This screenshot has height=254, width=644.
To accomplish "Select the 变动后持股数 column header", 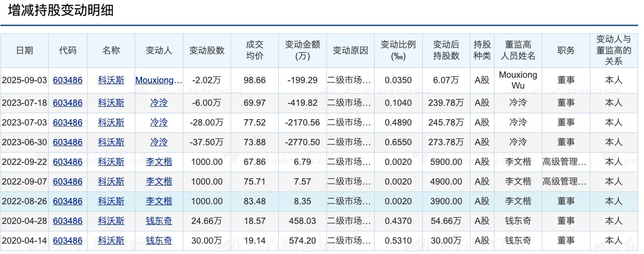I will (446, 50).
